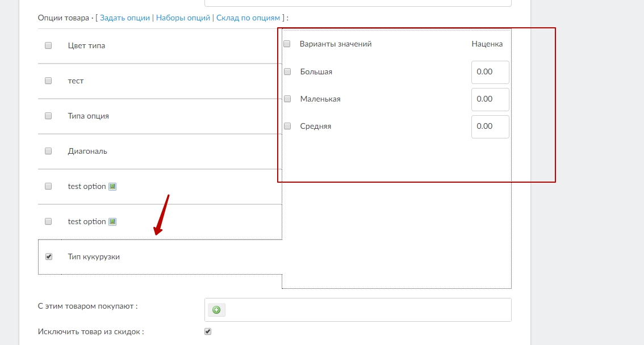The image size is (644, 345).
Task: Check the Большая variant checkbox
Action: pyautogui.click(x=287, y=71)
